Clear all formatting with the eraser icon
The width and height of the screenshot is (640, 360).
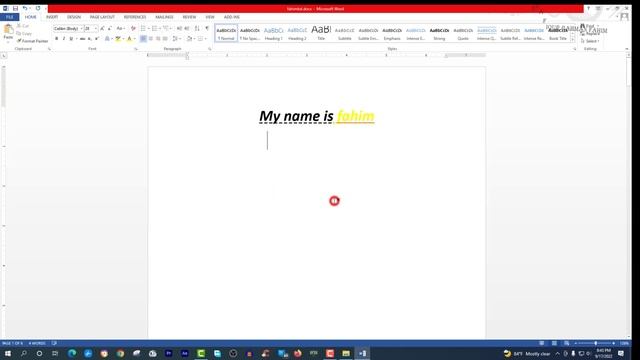[x=133, y=29]
